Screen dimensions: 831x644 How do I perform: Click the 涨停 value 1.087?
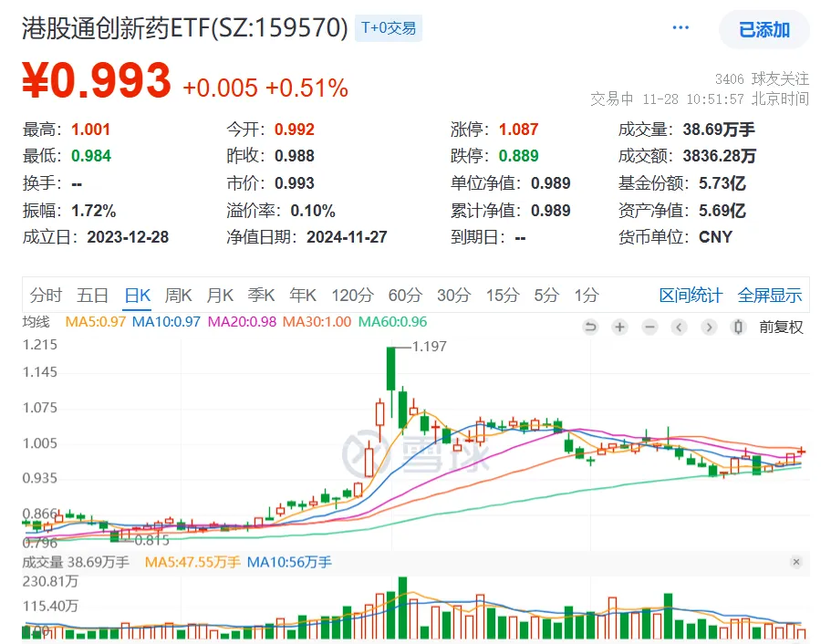pyautogui.click(x=518, y=130)
